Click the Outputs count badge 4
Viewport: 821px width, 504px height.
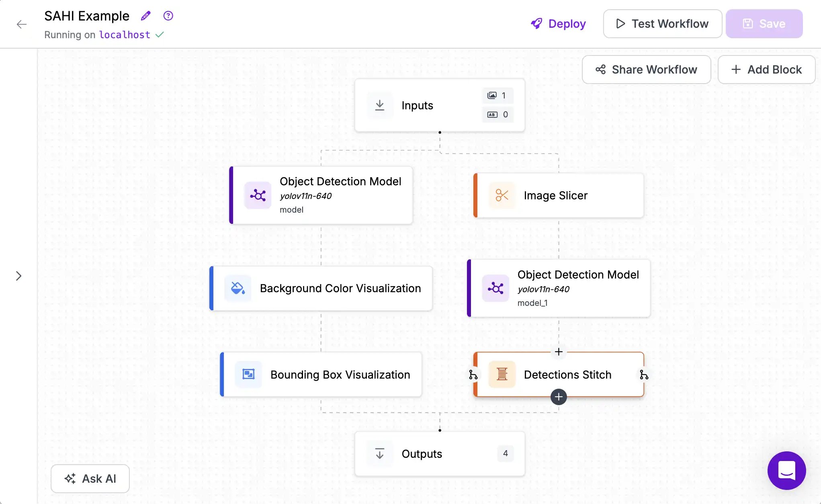[506, 453]
